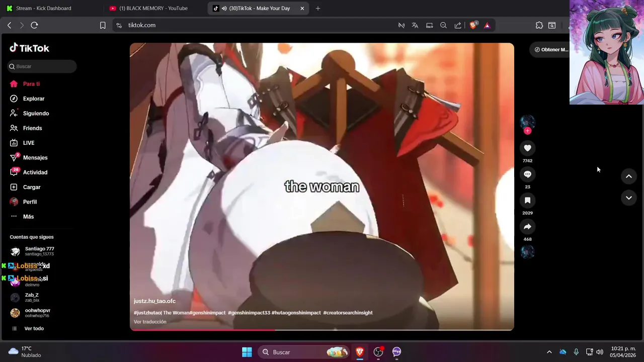Click the translate page icon in the address bar
The width and height of the screenshot is (644, 362).
tap(415, 25)
